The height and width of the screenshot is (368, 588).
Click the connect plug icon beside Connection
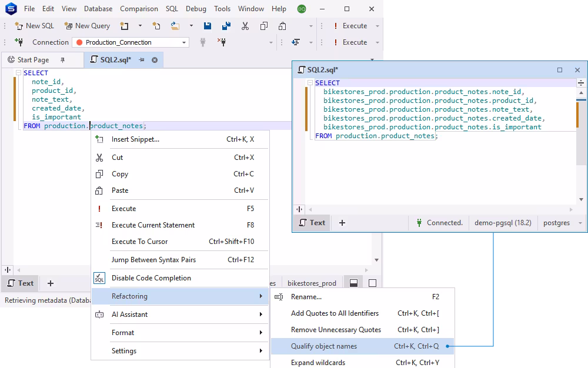point(19,42)
